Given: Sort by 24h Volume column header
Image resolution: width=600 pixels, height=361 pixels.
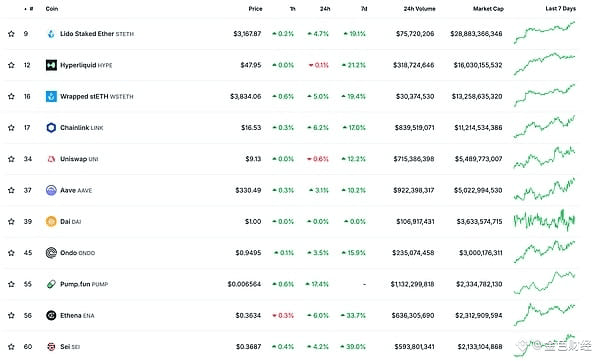Looking at the screenshot, I should point(419,8).
